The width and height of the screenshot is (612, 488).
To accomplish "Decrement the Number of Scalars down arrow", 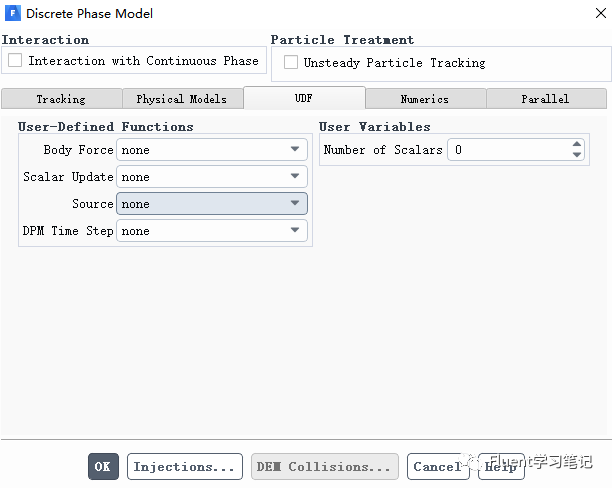I will pos(576,155).
